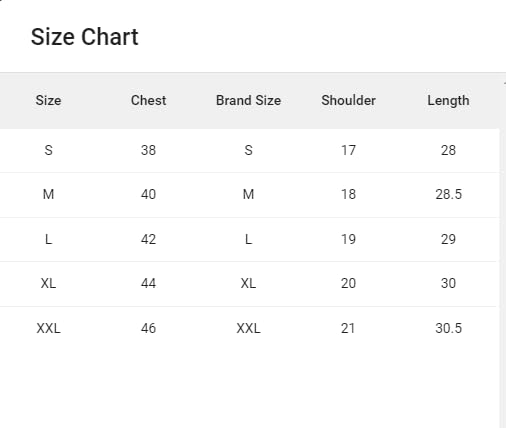Click length value 30.5
The image size is (506, 428).
coord(449,328)
